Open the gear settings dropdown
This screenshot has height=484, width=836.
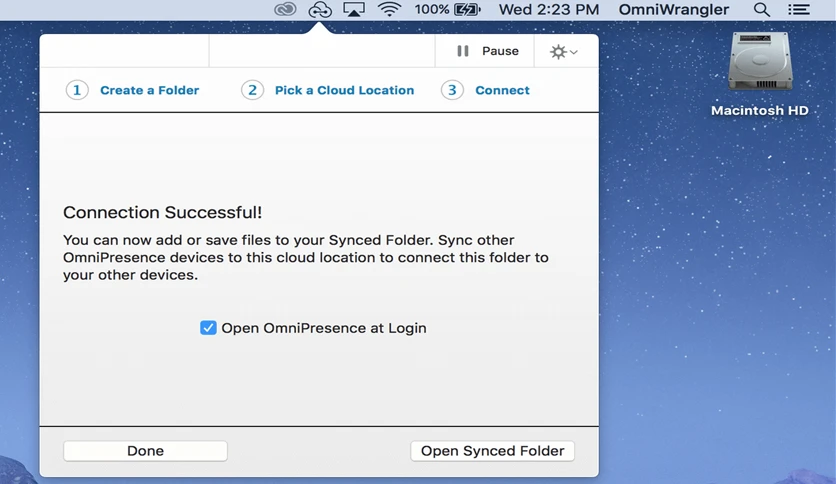pyautogui.click(x=566, y=51)
